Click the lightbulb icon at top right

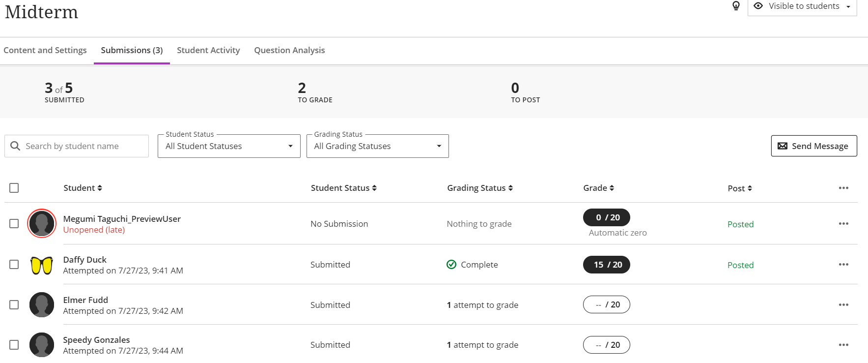pos(736,6)
